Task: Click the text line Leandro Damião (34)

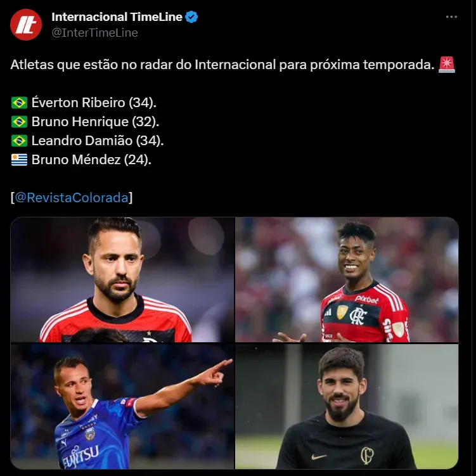Action: pos(98,141)
